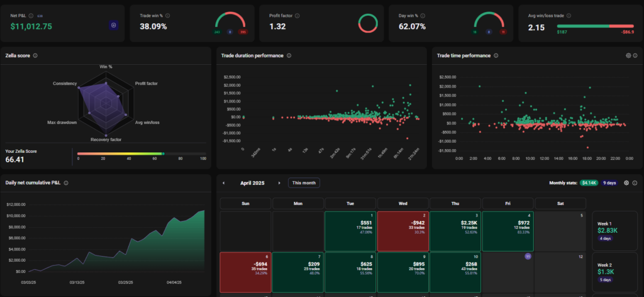Go to previous month before April 2025
The width and height of the screenshot is (644, 297).
[223, 183]
